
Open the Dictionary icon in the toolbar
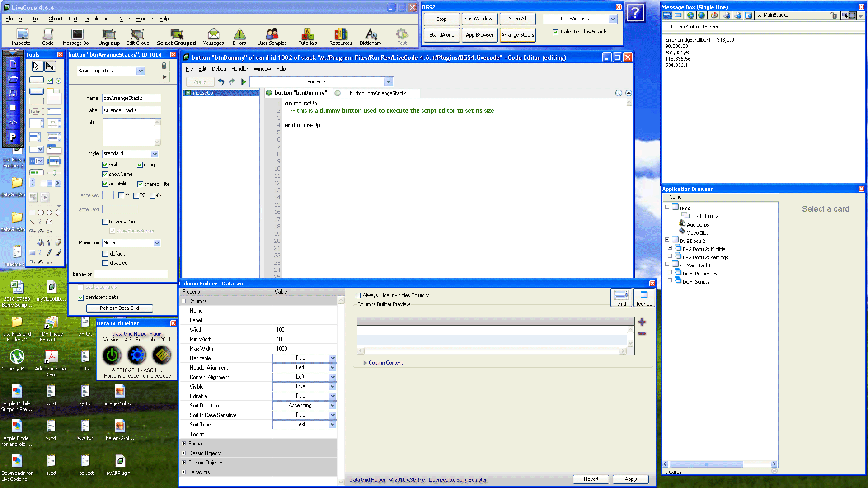[371, 37]
